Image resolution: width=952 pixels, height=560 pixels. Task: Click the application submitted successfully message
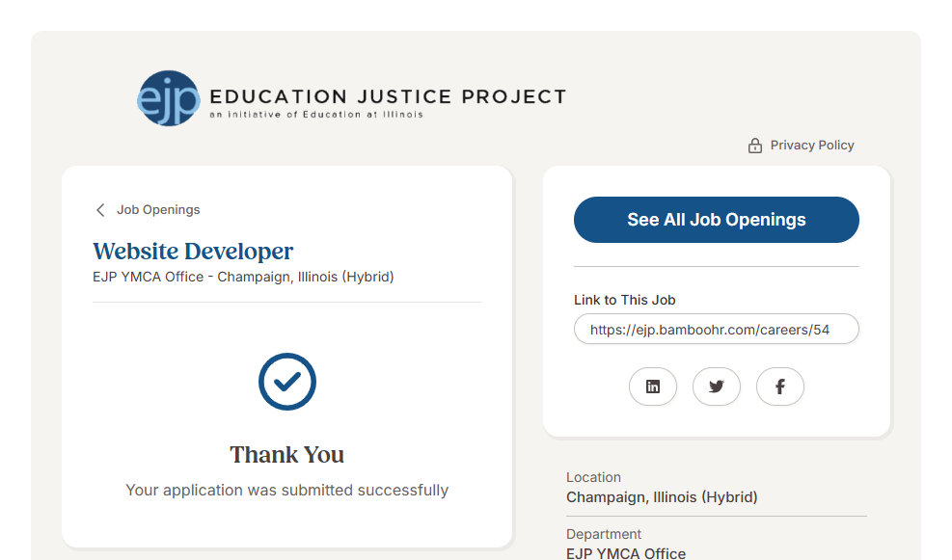[287, 491]
